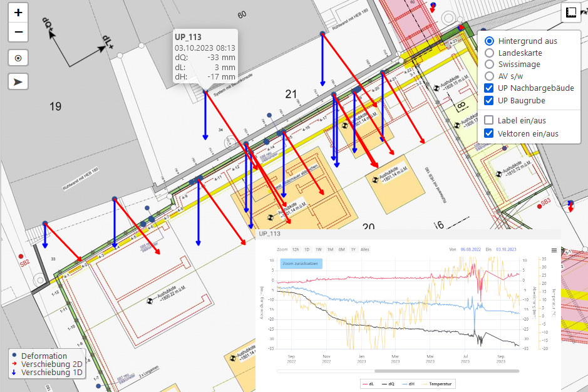This screenshot has height=392, width=588.
Task: Select Swissimage background option
Action: pyautogui.click(x=490, y=64)
